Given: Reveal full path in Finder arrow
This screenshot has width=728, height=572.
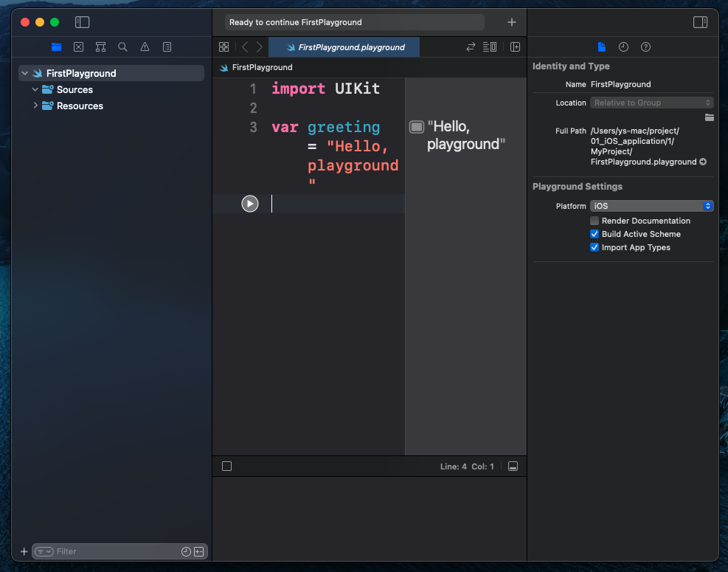Looking at the screenshot, I should pos(703,162).
